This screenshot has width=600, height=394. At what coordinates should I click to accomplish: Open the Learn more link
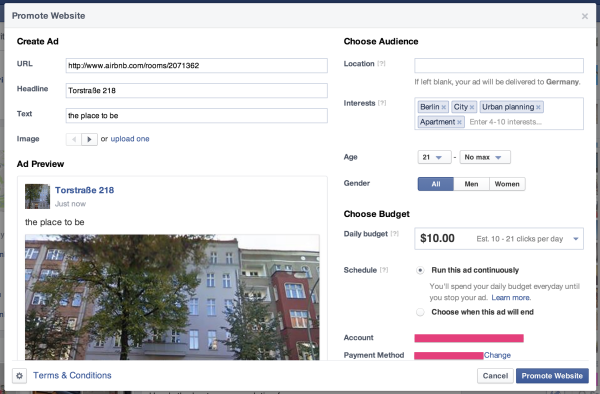click(511, 298)
